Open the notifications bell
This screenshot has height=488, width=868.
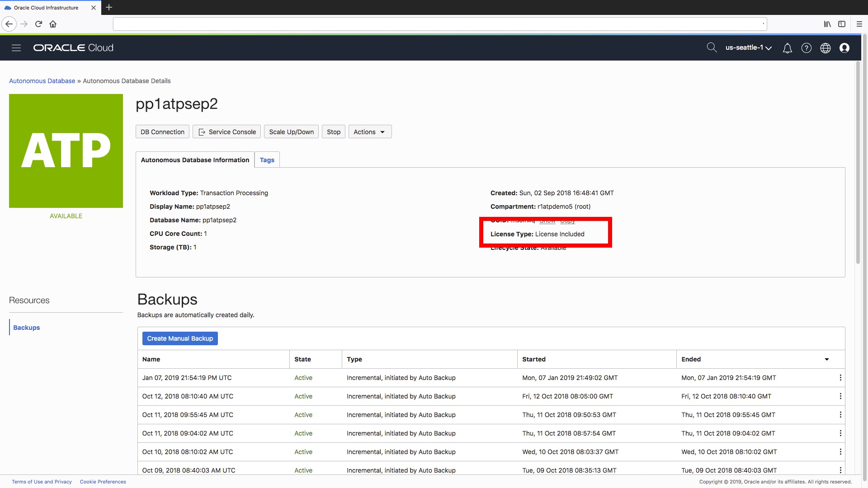(x=787, y=48)
